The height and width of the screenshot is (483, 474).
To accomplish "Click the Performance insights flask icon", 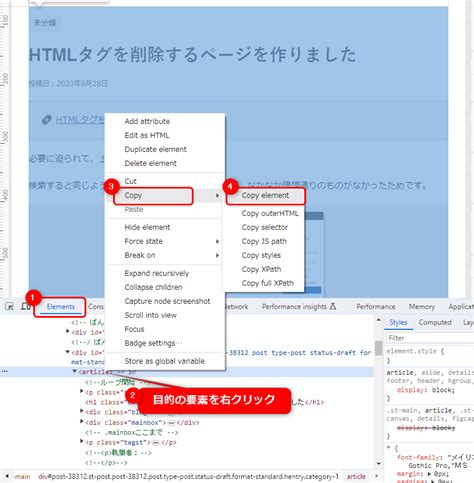I will tap(333, 306).
